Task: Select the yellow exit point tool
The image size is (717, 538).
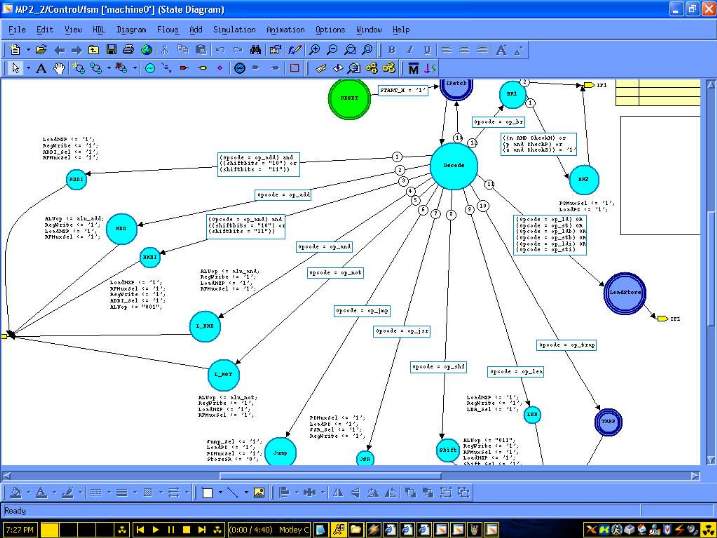Action: (x=202, y=68)
